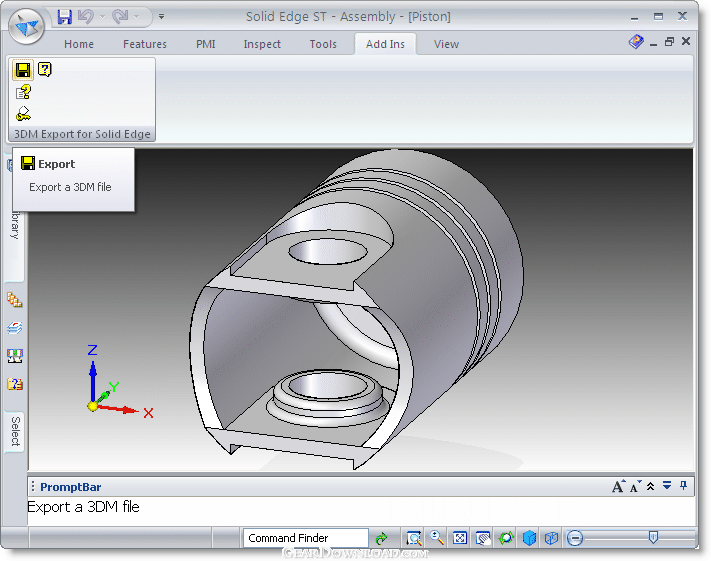The width and height of the screenshot is (711, 561).
Task: Switch to the Features ribbon tab
Action: [x=145, y=44]
